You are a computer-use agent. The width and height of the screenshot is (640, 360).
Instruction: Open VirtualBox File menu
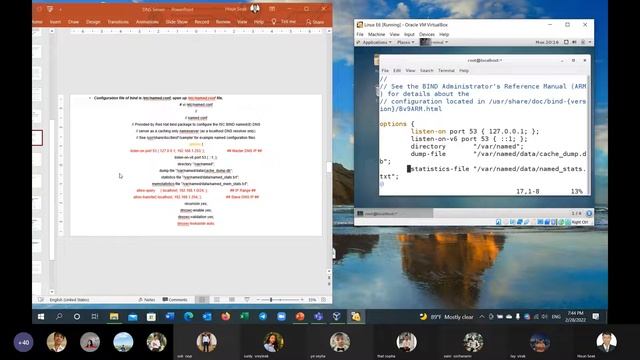click(x=360, y=34)
